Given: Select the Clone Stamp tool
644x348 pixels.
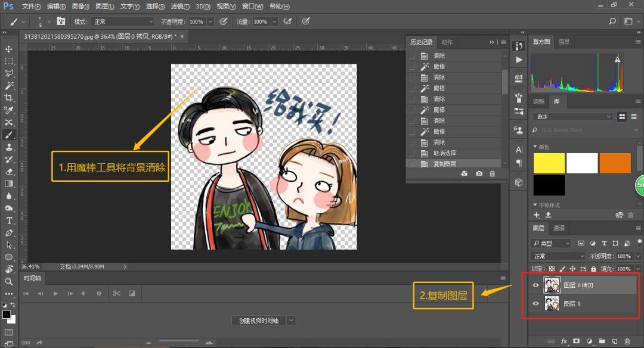Looking at the screenshot, I should (x=8, y=147).
